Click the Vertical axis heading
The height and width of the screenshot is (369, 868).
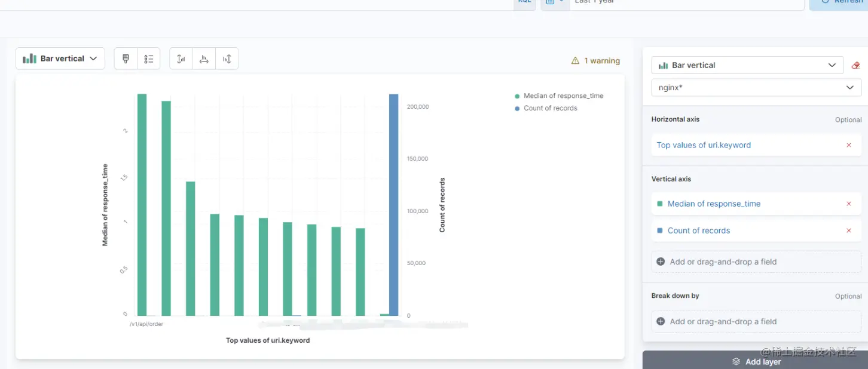(x=671, y=179)
